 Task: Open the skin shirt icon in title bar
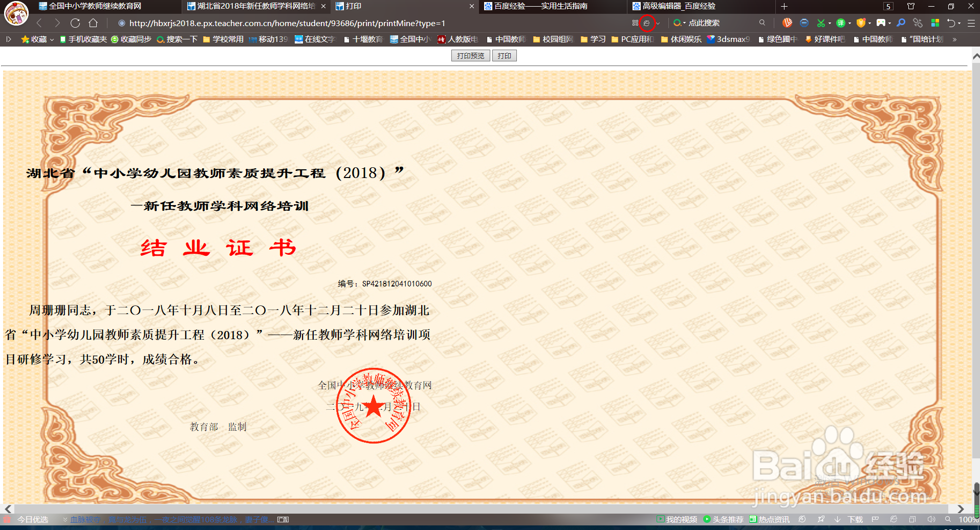point(911,6)
